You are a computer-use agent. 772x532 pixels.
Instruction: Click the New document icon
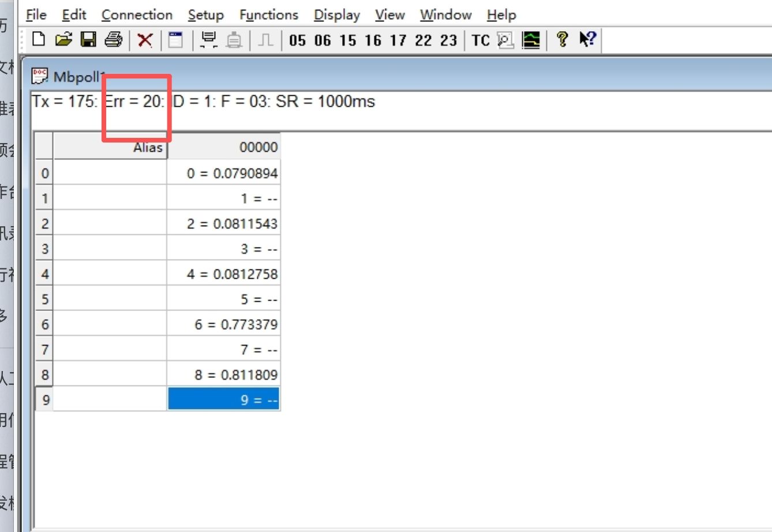(39, 40)
